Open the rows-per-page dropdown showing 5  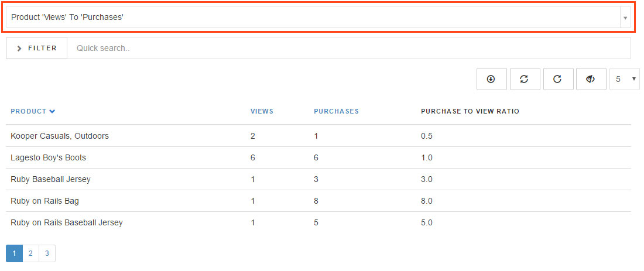[624, 79]
